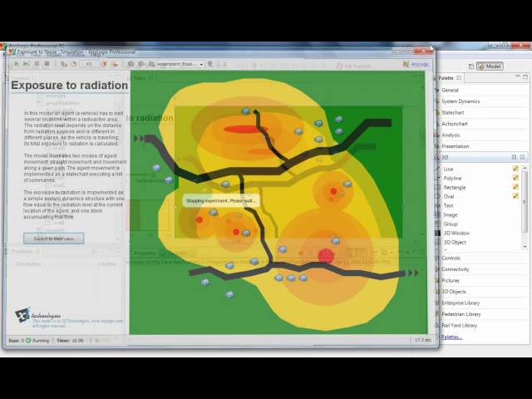Viewport: 532px width, 399px height.
Task: Minimize the Palette panel
Action: click(518, 76)
